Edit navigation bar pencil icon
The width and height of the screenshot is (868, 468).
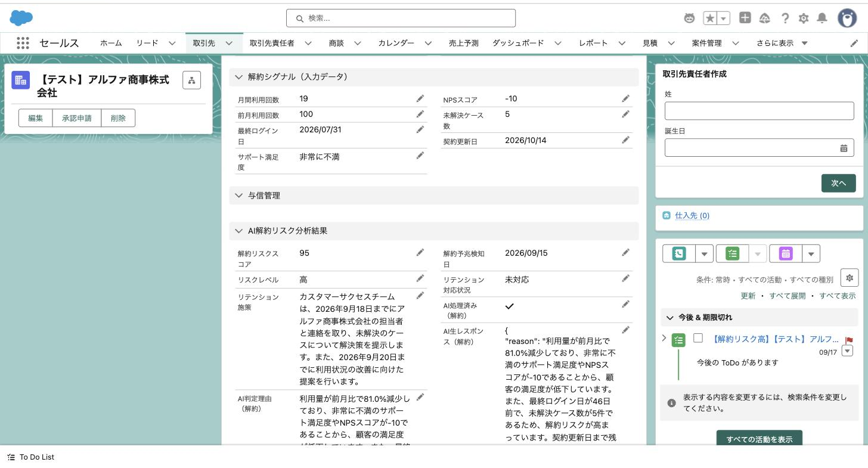pos(854,43)
